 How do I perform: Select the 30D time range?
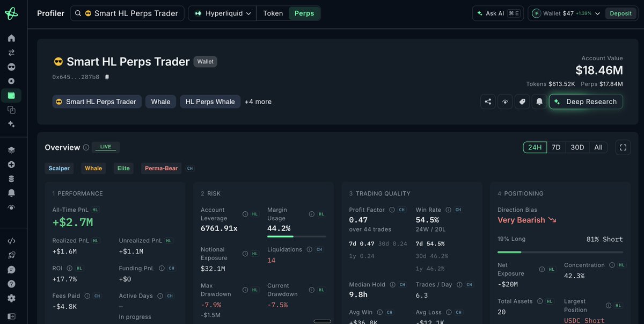coord(577,147)
